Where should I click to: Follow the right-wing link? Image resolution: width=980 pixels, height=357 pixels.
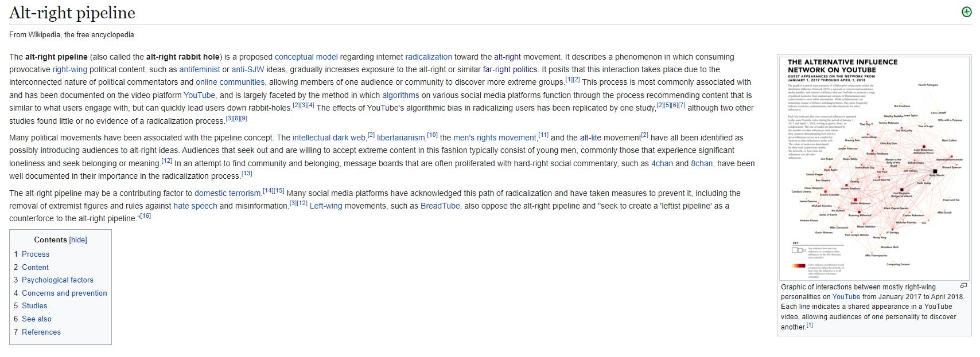click(70, 70)
